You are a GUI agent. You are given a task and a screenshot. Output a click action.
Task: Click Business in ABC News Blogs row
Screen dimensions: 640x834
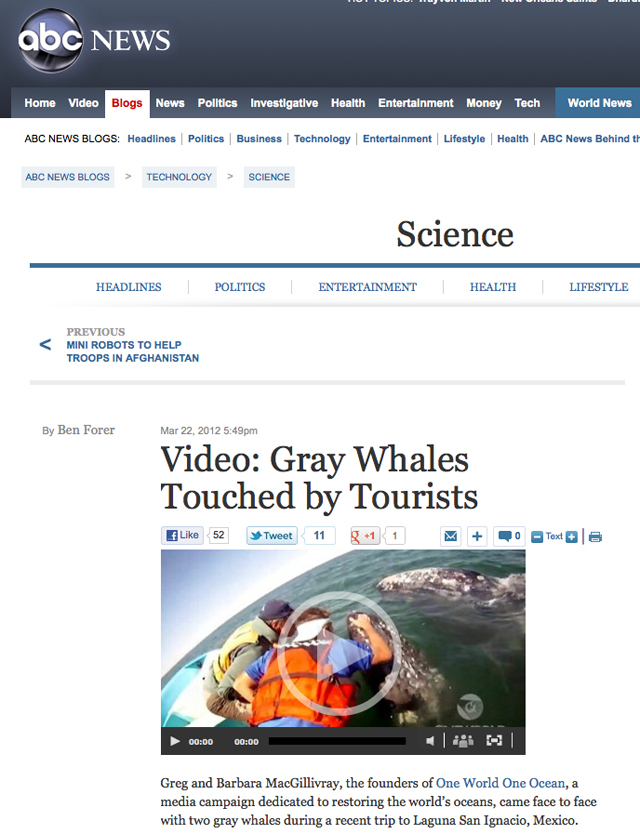259,139
